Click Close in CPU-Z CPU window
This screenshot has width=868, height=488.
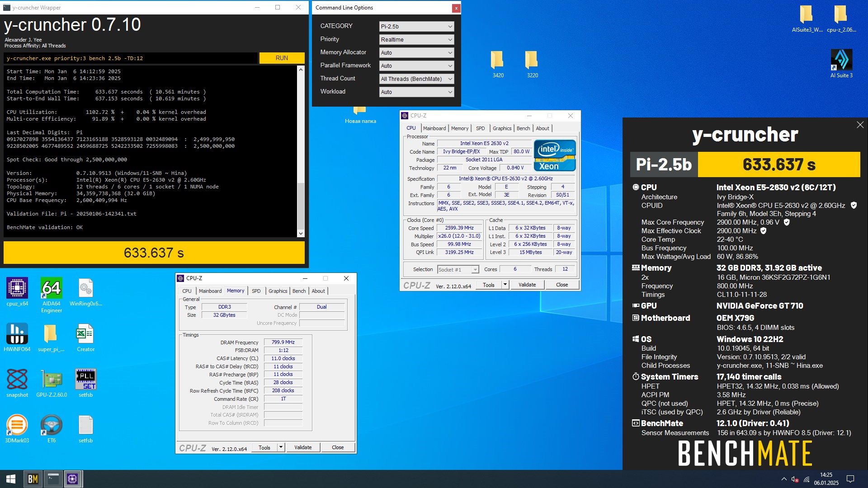pos(562,285)
